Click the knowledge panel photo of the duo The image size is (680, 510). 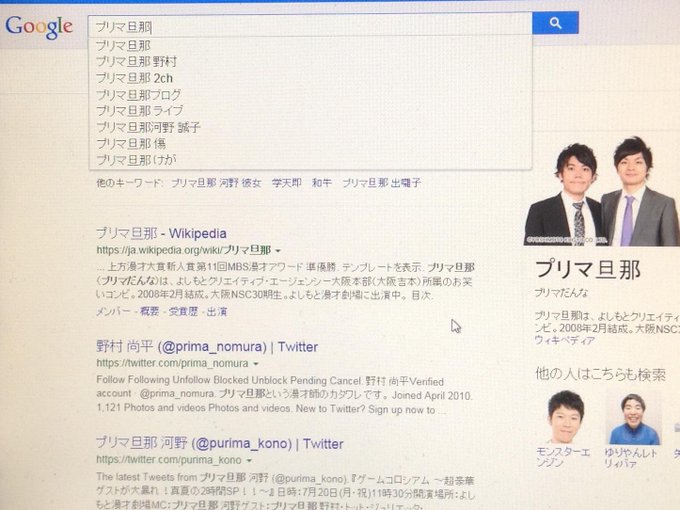pos(602,191)
